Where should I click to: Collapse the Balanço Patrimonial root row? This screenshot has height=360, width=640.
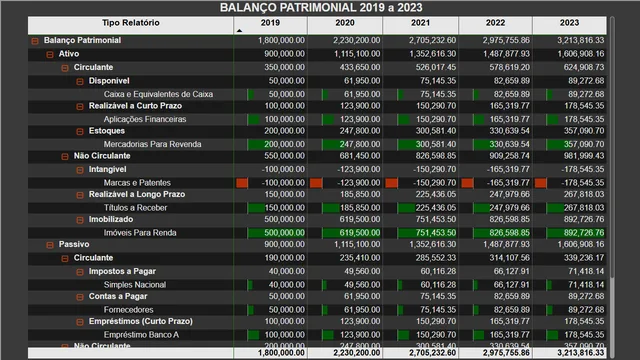point(35,41)
